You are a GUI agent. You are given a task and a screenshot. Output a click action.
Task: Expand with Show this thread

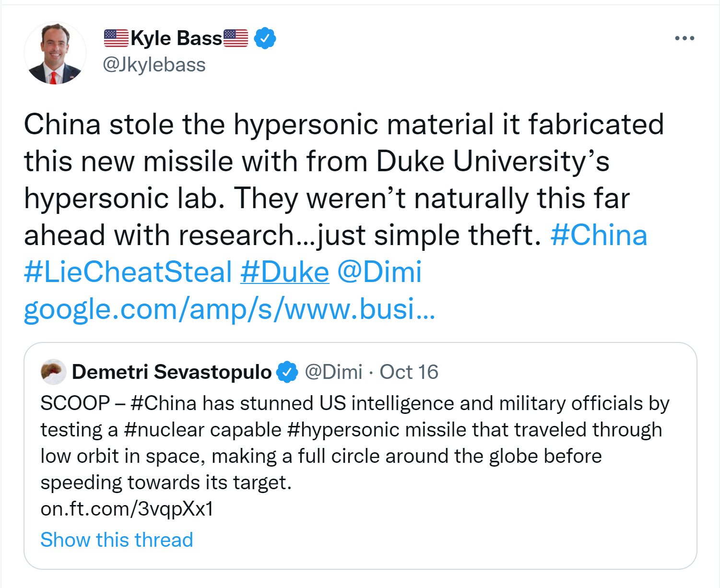click(x=117, y=540)
